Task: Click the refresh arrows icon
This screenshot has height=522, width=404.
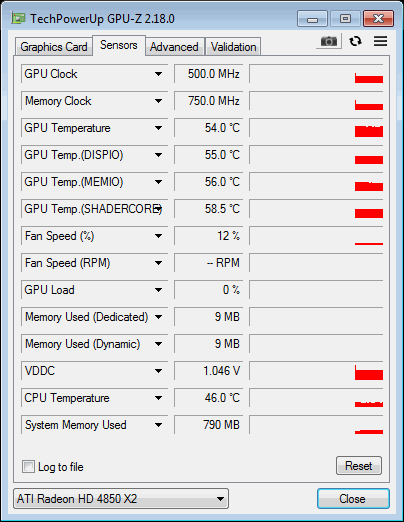Action: pos(355,41)
